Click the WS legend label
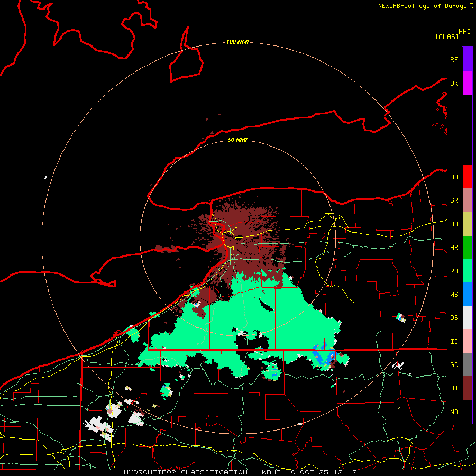The image size is (476, 476). tap(454, 295)
